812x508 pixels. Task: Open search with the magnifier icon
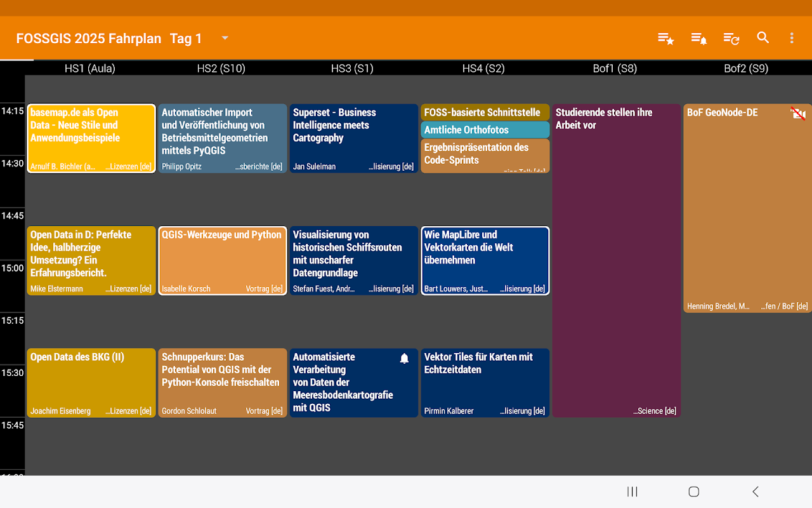[x=763, y=37]
